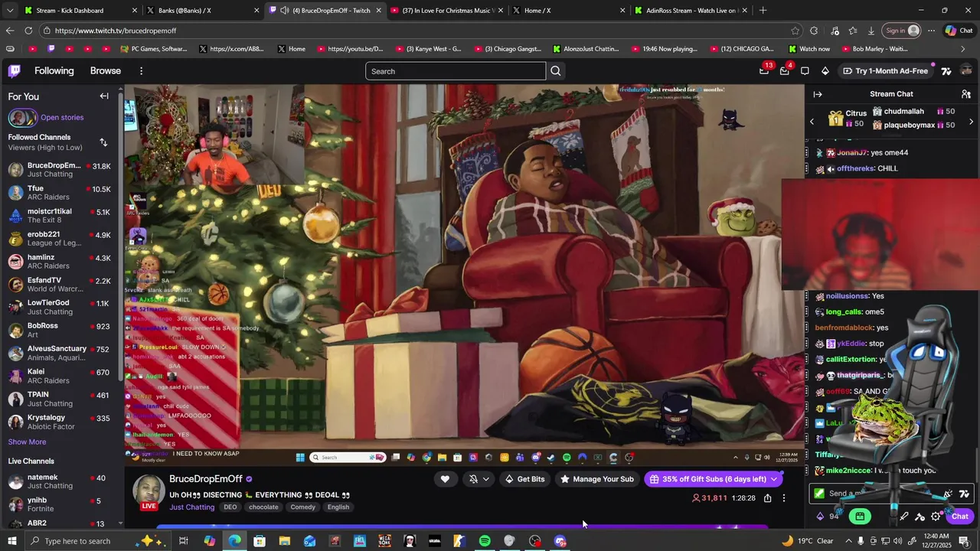This screenshot has height=551, width=980.
Task: Switch to In Love For Christmas Music tab
Action: [x=448, y=11]
